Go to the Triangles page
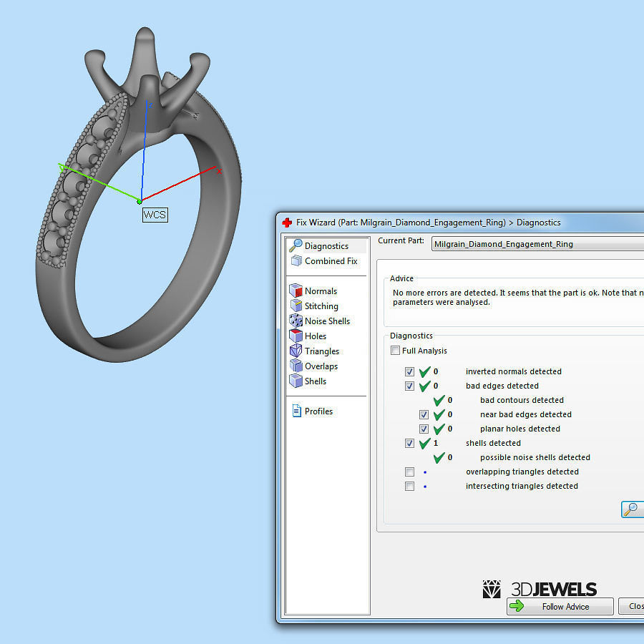Image resolution: width=644 pixels, height=644 pixels. point(321,351)
